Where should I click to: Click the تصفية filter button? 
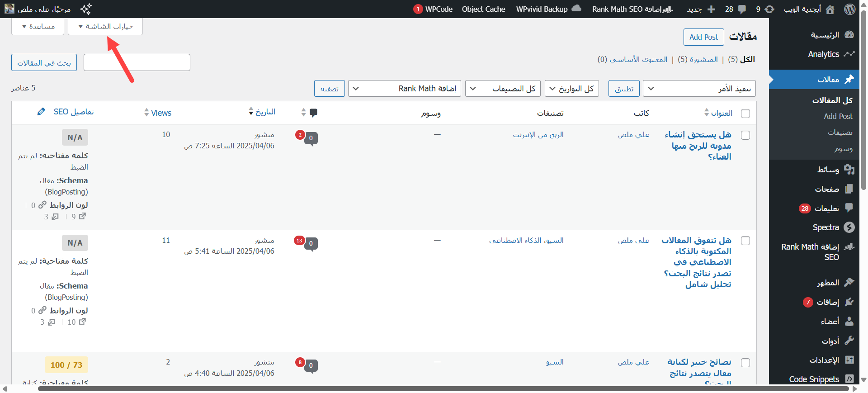click(x=330, y=89)
